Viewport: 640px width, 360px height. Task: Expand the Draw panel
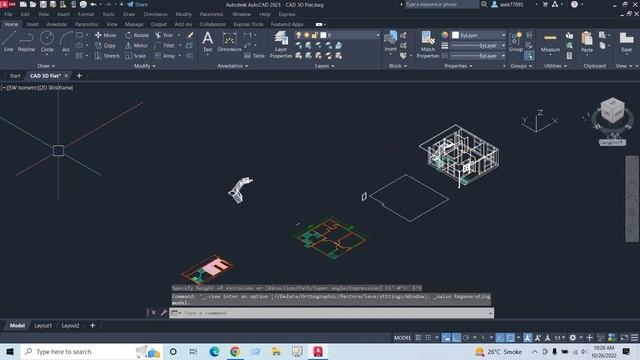point(46,66)
